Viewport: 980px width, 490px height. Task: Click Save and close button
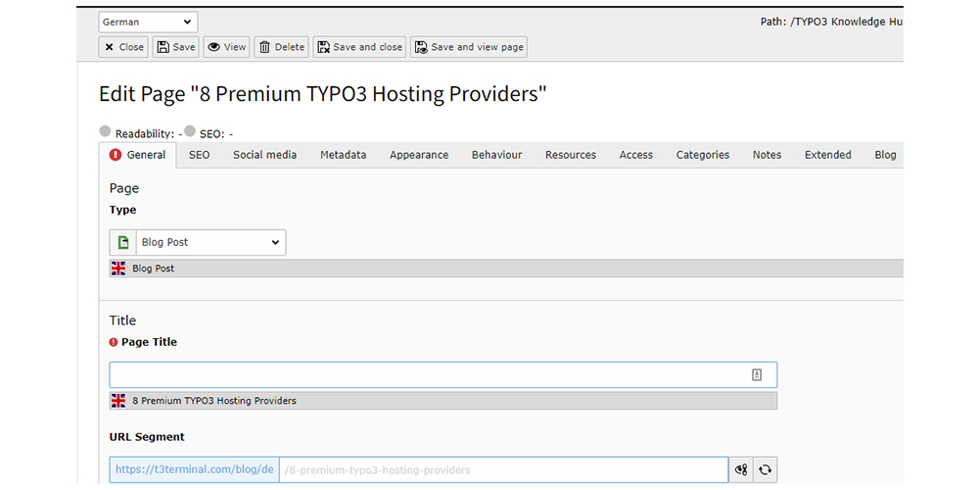coord(359,47)
